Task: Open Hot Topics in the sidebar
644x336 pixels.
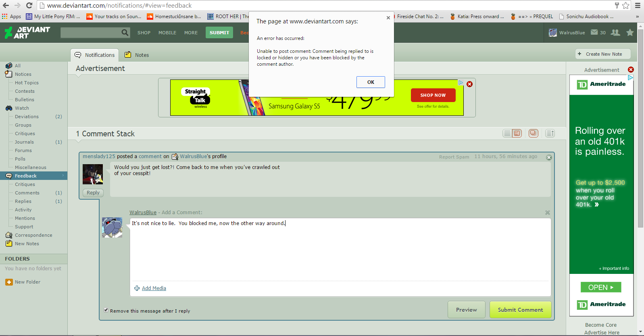Action: 27,83
